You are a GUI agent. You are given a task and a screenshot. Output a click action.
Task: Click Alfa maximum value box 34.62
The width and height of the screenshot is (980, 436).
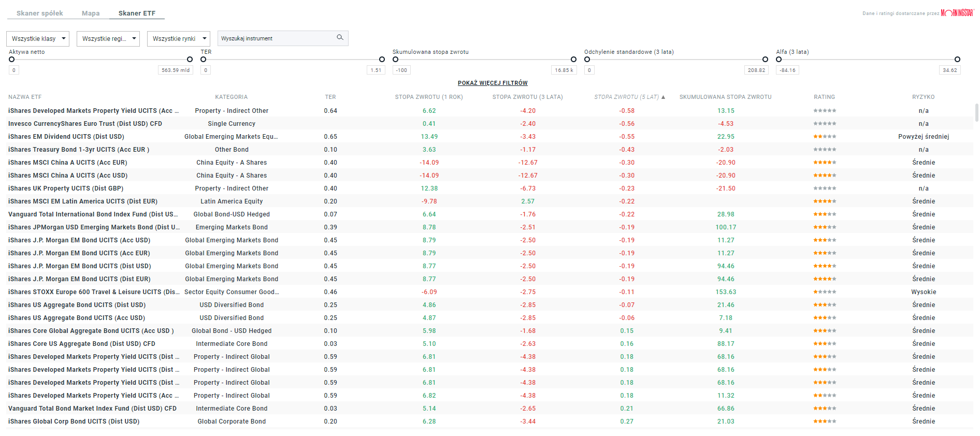[950, 70]
